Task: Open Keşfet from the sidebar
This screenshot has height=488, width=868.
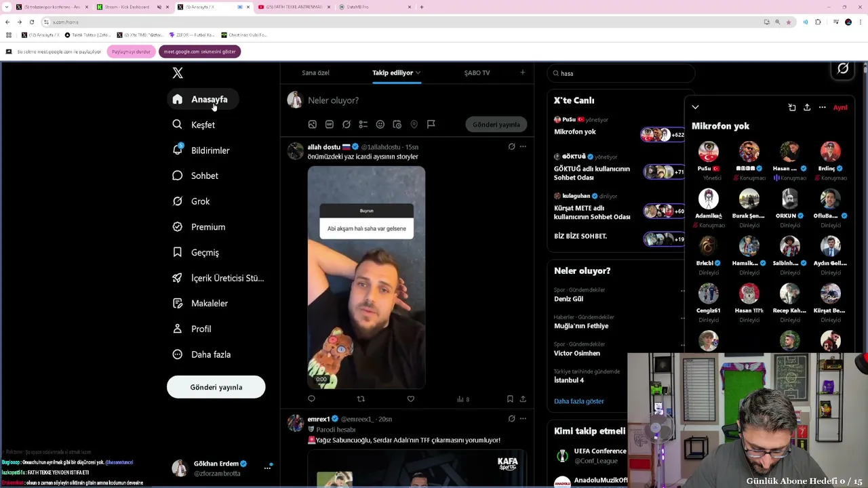Action: pos(194,125)
